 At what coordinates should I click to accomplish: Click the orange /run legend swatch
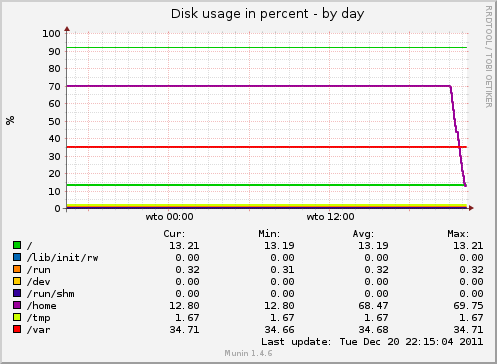17,269
